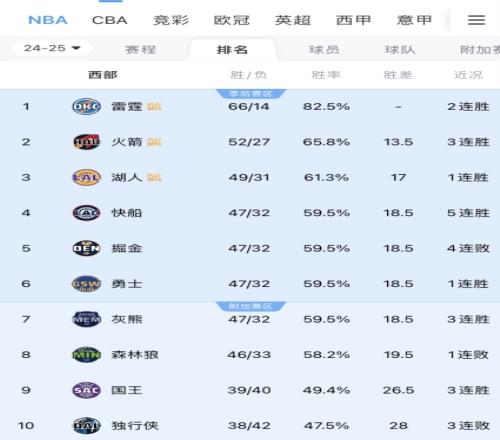This screenshot has width=500, height=440.
Task: Click the 52/27 record for 火箭
Action: tap(249, 142)
